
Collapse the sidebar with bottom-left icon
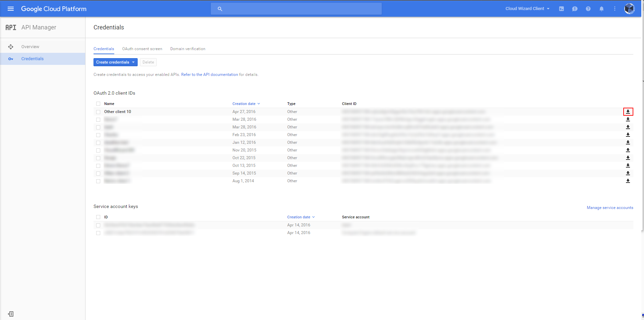11,314
